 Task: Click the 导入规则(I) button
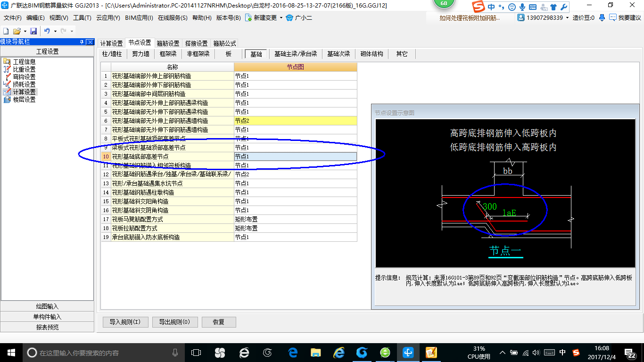(x=125, y=322)
